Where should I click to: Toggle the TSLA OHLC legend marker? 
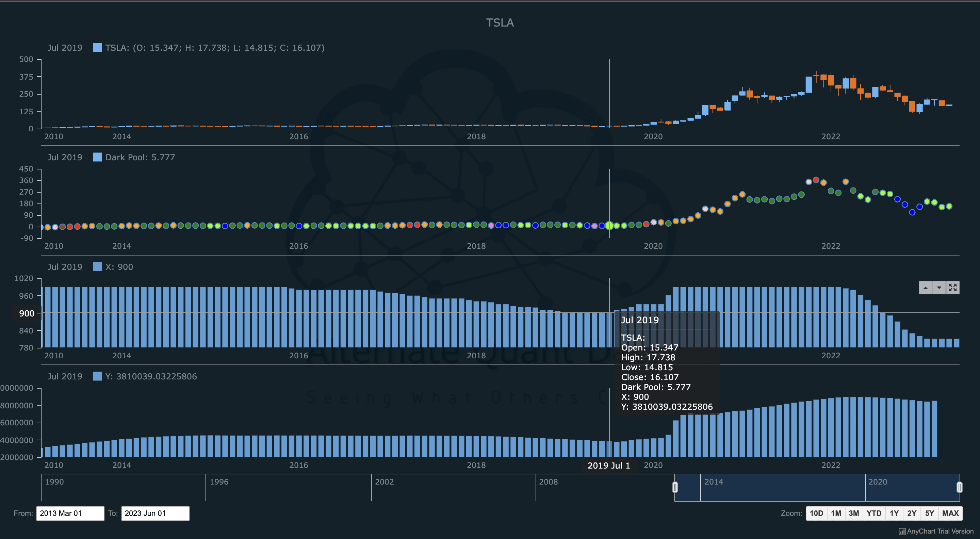97,48
